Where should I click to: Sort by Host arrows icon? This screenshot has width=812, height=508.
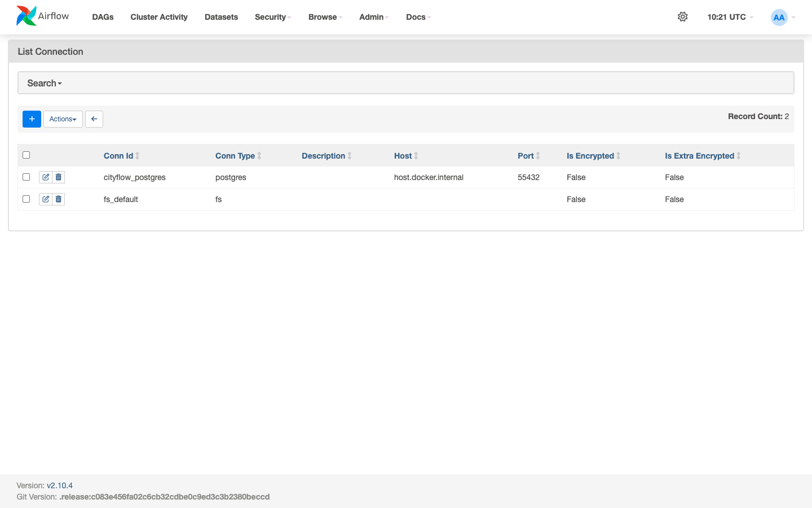click(416, 156)
